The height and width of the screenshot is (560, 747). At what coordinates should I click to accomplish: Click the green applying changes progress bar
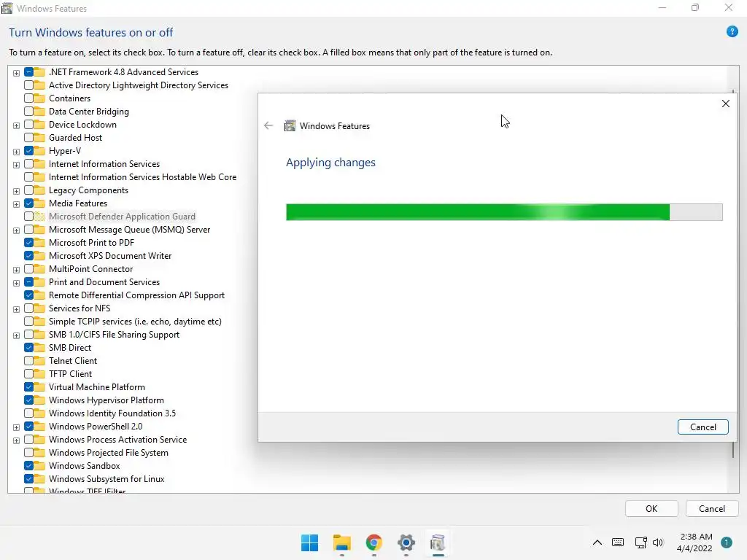pyautogui.click(x=504, y=212)
